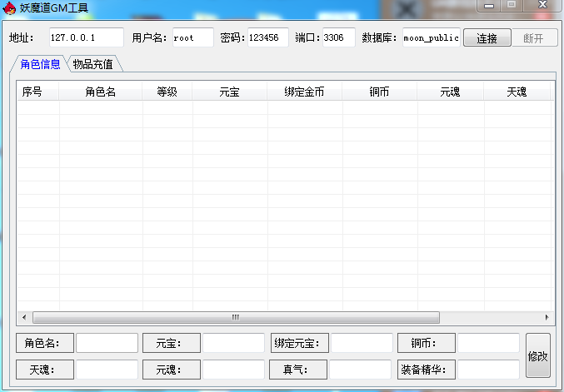
Task: Click the 元魂 column header
Action: pos(450,92)
